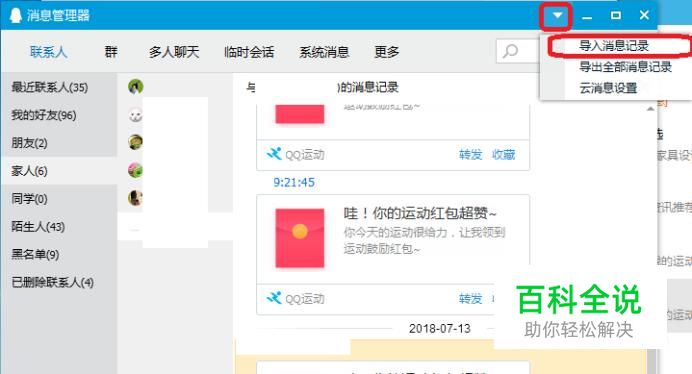Viewport: 692px width, 374px height.
Task: Open the red packet image at 9:21:45
Action: click(x=300, y=238)
